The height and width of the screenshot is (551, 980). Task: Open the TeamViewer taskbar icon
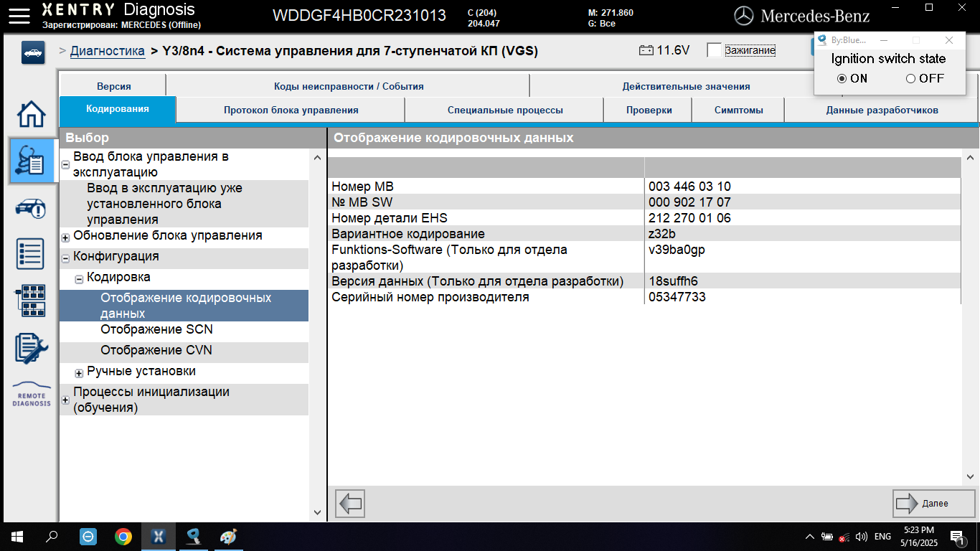88,536
